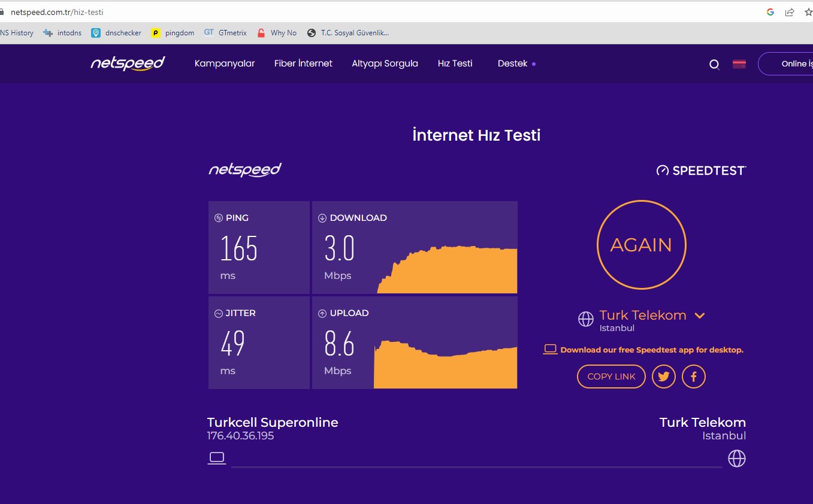The width and height of the screenshot is (813, 504).
Task: Click the URL address bar field
Action: click(359, 12)
